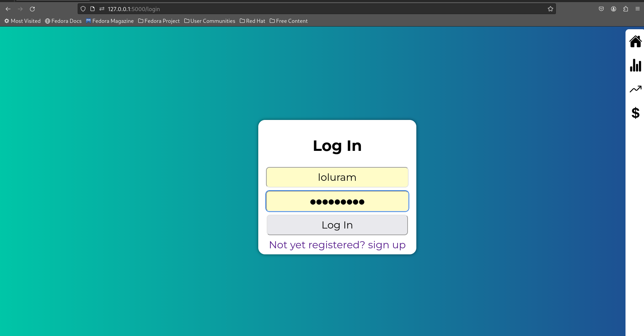Click the password input field
The image size is (644, 336).
[x=337, y=201]
